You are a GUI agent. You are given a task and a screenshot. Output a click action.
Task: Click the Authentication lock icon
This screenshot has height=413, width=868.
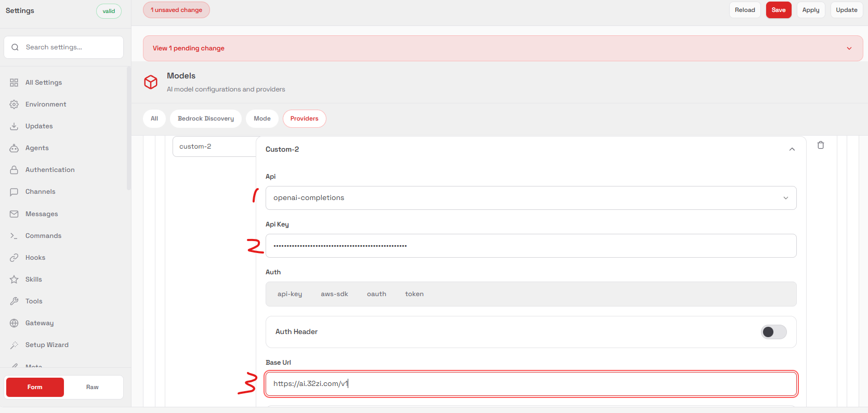pyautogui.click(x=14, y=170)
